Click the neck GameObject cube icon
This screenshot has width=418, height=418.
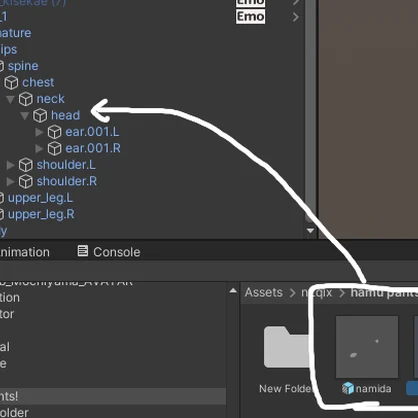click(x=26, y=99)
